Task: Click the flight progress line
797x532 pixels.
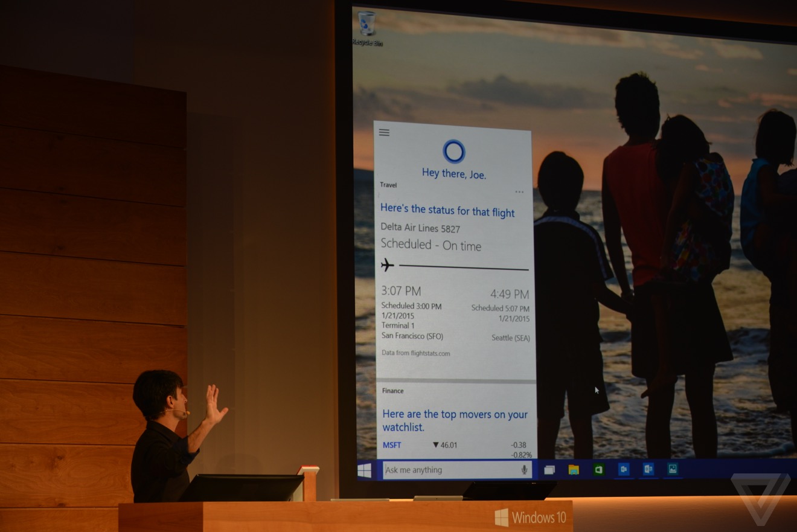Action: [x=464, y=267]
